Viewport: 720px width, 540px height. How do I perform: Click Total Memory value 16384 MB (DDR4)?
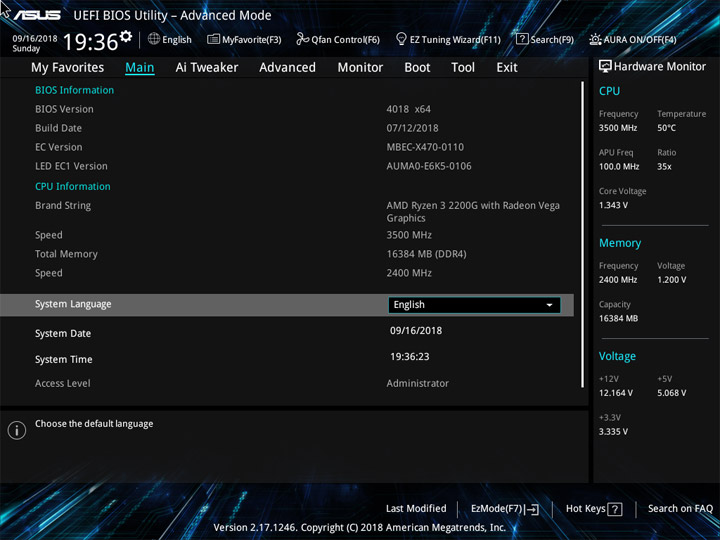pyautogui.click(x=426, y=254)
